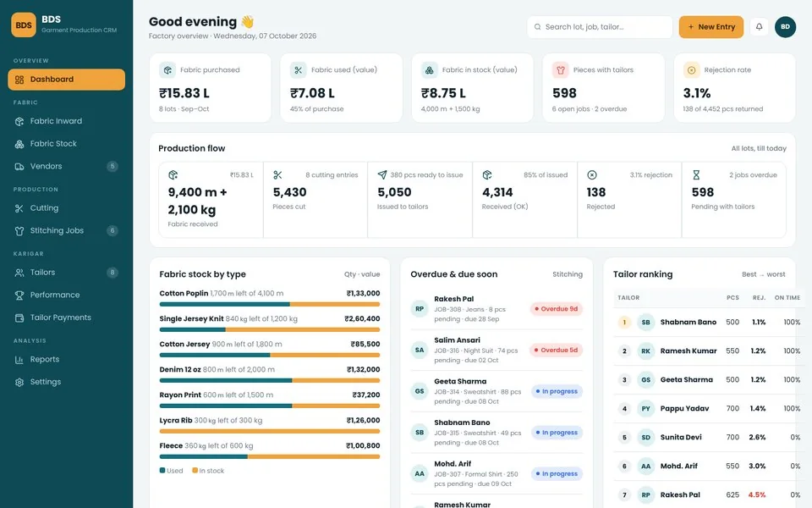812x508 pixels.
Task: Click the BDS logo badge
Action: 24,25
